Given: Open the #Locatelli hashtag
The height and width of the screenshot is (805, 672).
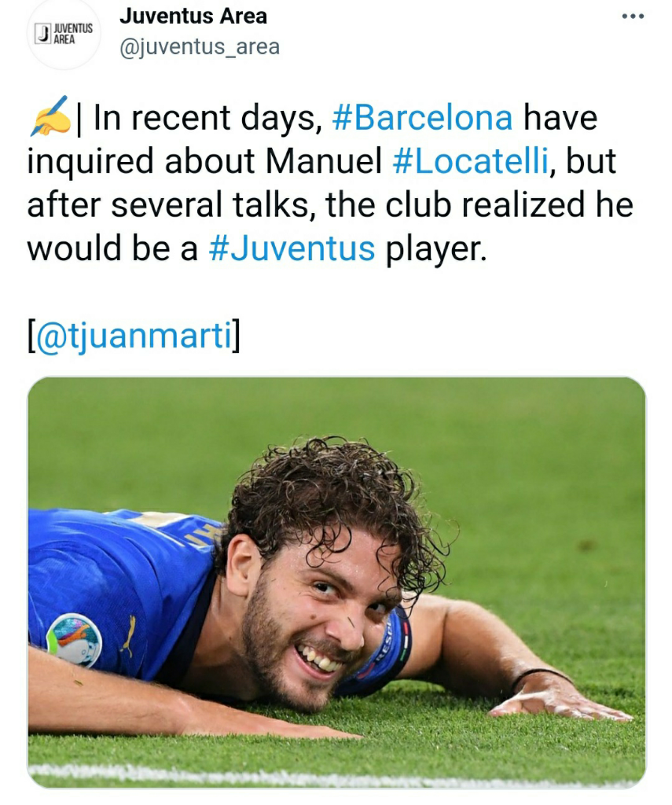Looking at the screenshot, I should (472, 161).
